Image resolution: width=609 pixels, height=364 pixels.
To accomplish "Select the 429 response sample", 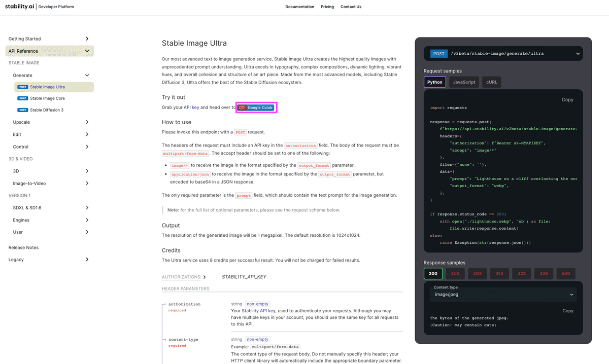I will coord(544,273).
